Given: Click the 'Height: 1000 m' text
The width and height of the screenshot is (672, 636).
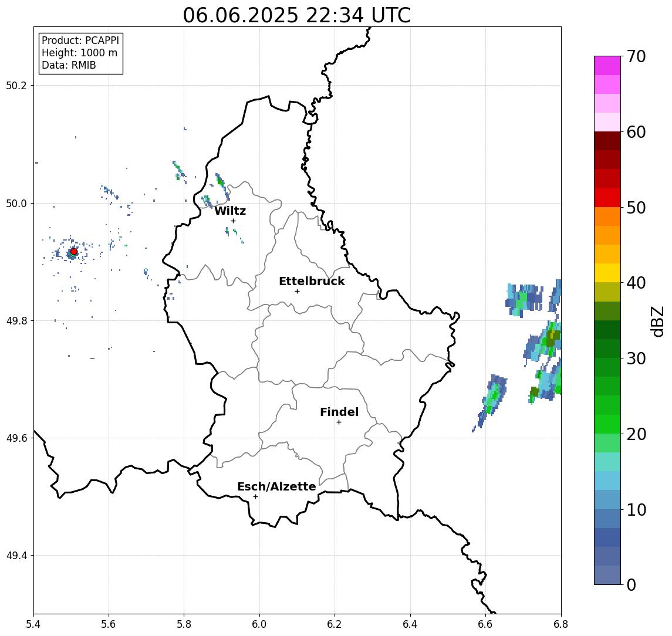Looking at the screenshot, I should (x=79, y=53).
